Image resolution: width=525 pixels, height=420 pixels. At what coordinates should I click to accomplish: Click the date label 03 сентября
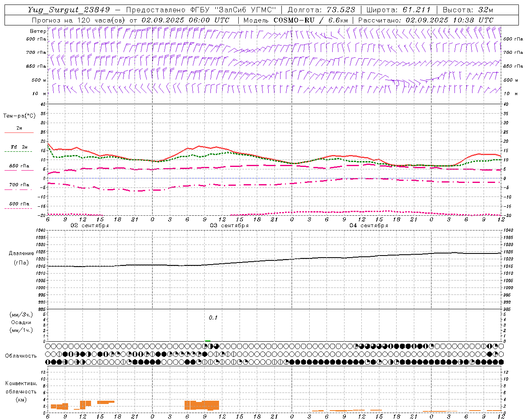[x=229, y=226]
